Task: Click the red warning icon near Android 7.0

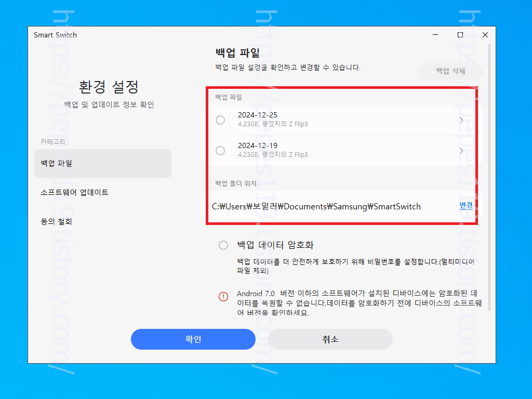Action: (223, 297)
